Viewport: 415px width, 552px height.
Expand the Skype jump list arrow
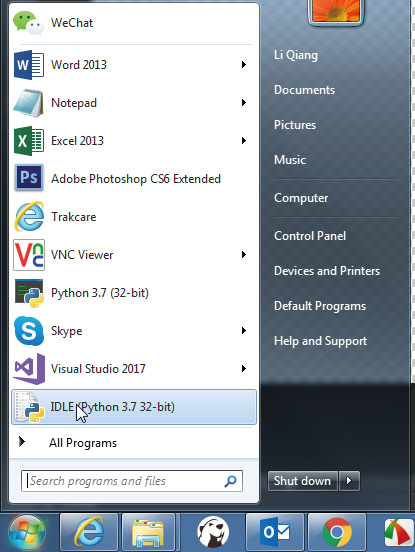[244, 331]
